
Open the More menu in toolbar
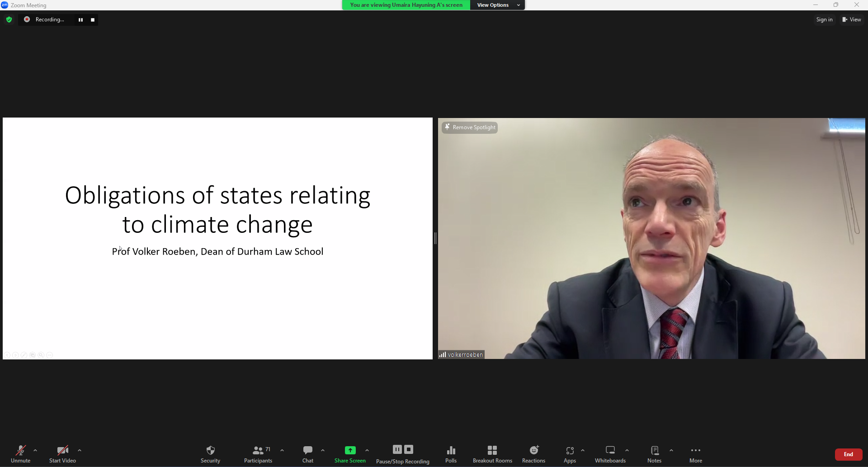tap(695, 454)
